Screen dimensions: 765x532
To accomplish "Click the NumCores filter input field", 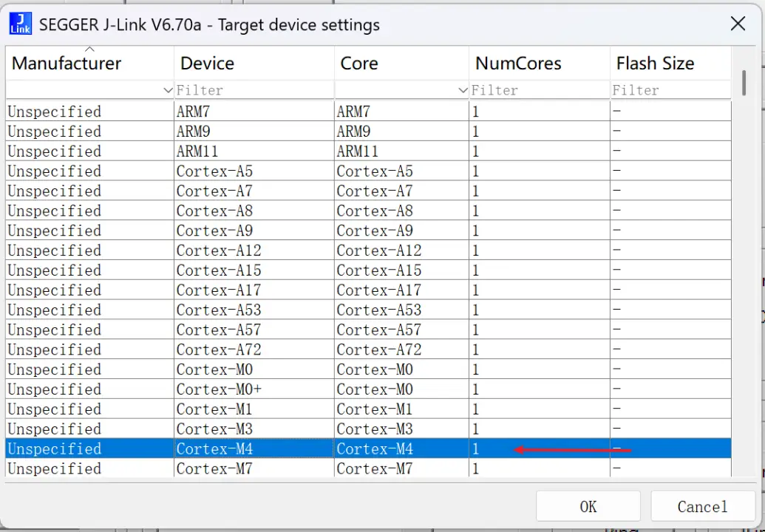I will click(540, 90).
